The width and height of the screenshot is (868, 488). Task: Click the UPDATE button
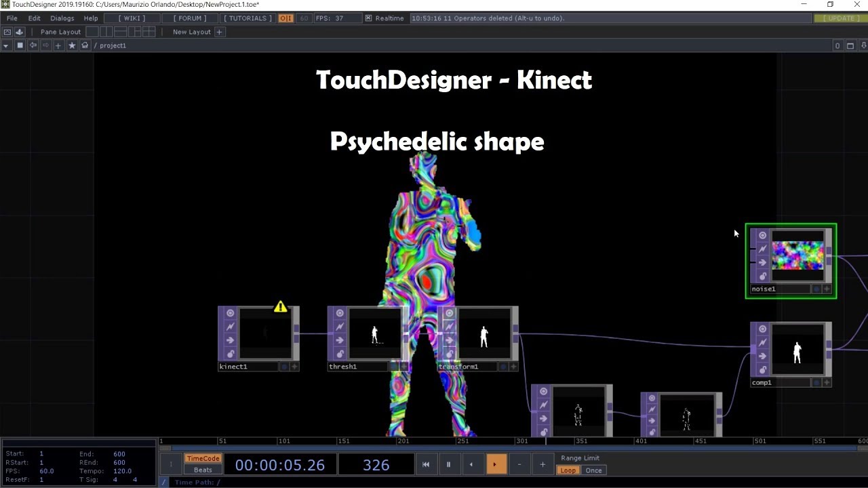840,18
